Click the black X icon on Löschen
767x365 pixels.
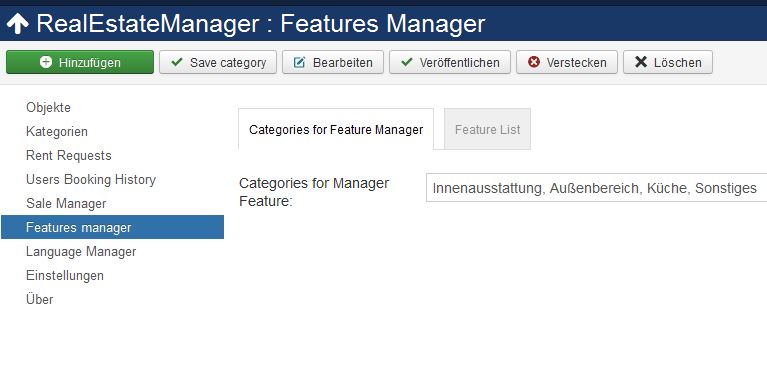[641, 62]
